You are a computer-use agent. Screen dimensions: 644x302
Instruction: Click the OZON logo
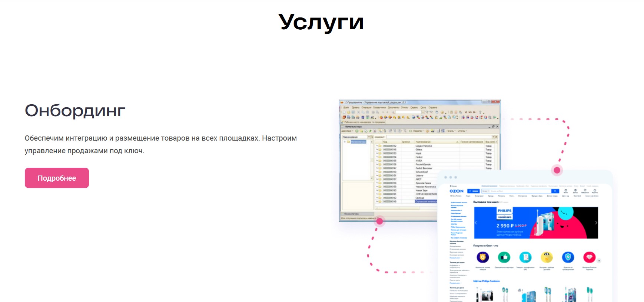pos(457,191)
